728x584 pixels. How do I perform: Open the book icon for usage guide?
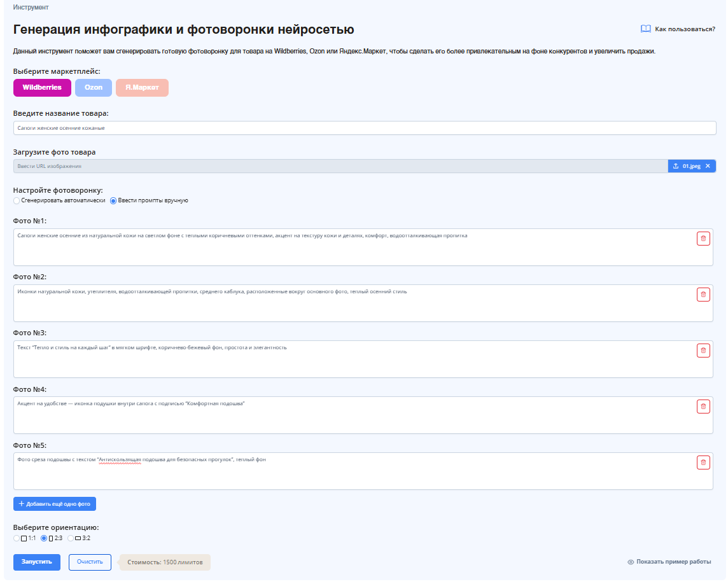(645, 29)
